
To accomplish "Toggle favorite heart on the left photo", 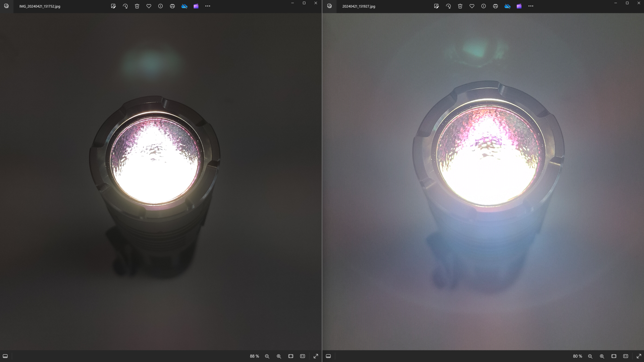I will point(149,6).
